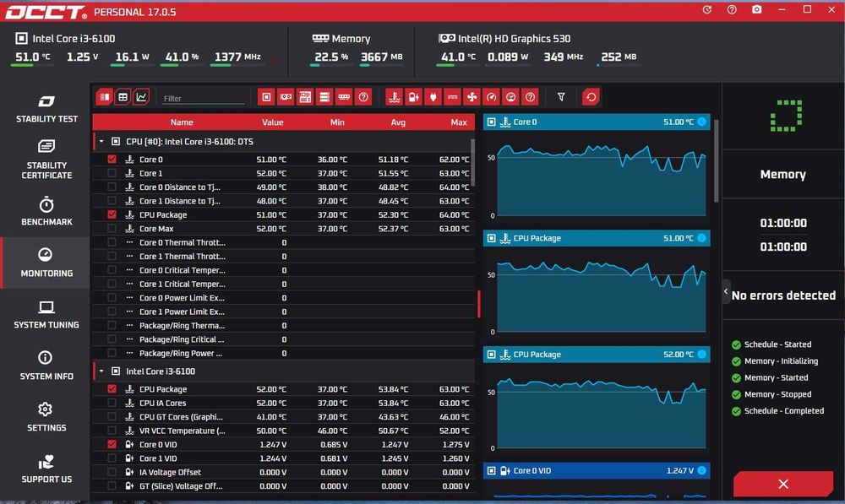Screen dimensions: 845x504
Task: Open the funnel filter options icon
Action: coord(561,97)
